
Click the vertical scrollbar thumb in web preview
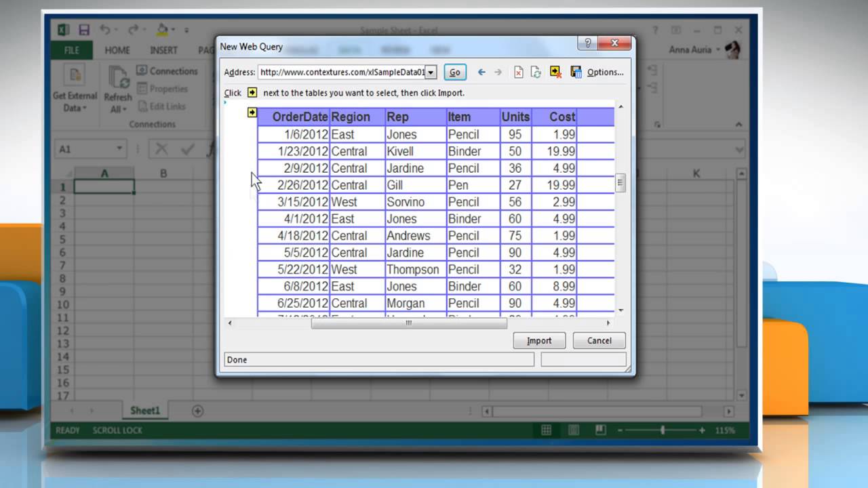[x=620, y=182]
